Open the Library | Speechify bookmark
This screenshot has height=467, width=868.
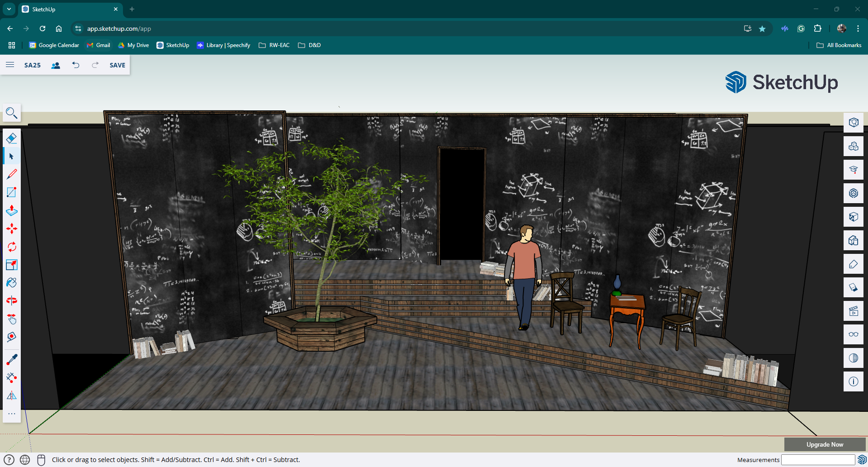click(x=223, y=45)
